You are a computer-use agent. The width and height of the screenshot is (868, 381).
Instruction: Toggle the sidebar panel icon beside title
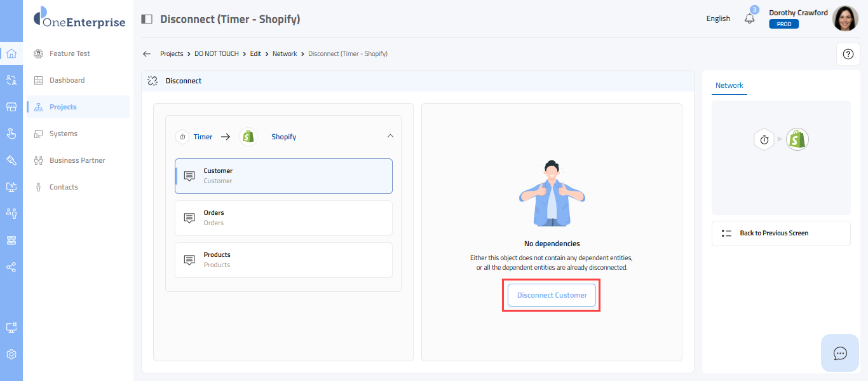point(147,19)
